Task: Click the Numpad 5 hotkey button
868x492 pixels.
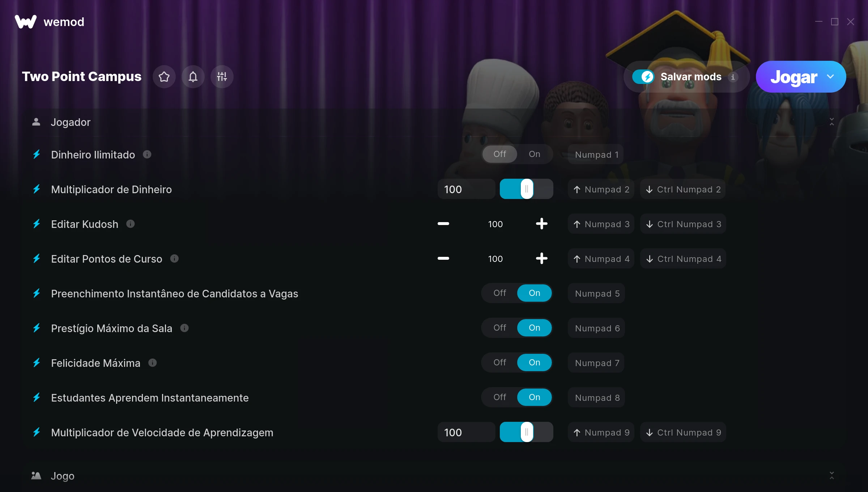Action: click(x=597, y=293)
